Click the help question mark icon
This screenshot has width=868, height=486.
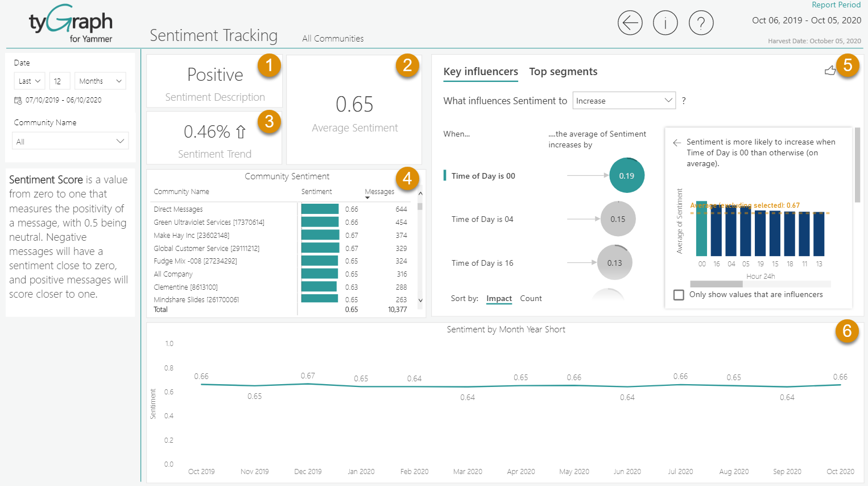pos(701,23)
